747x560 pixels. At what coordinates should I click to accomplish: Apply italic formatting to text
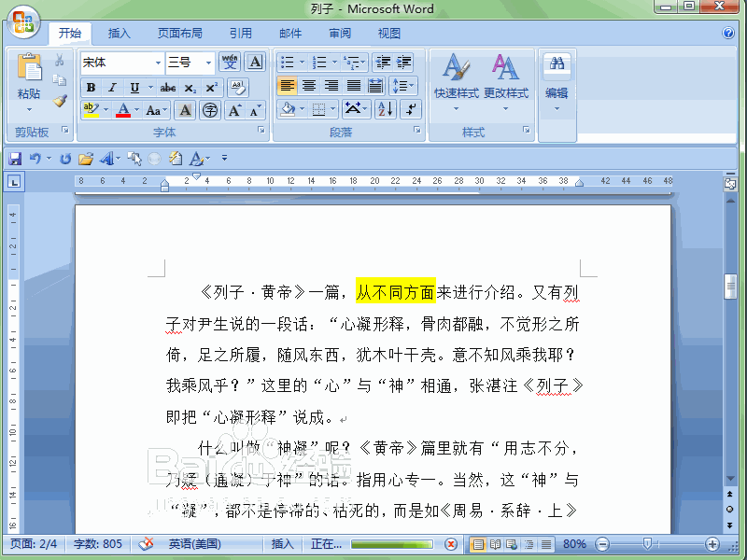(x=111, y=87)
